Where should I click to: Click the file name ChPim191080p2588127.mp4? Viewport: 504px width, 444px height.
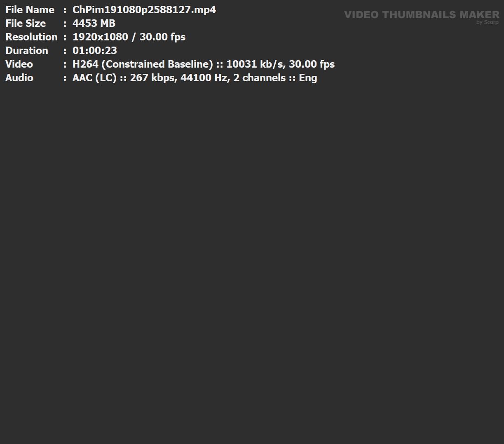pyautogui.click(x=144, y=9)
